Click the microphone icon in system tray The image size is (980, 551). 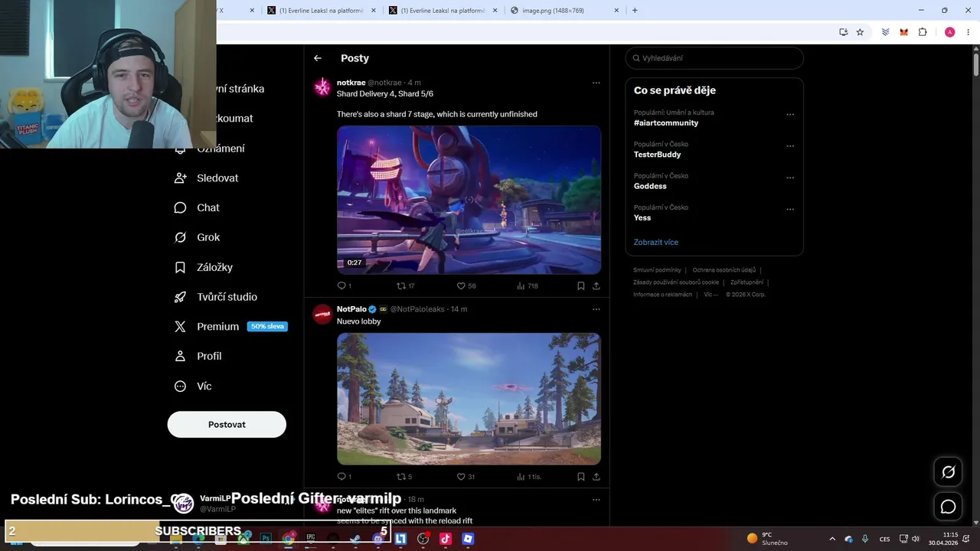coord(865,539)
